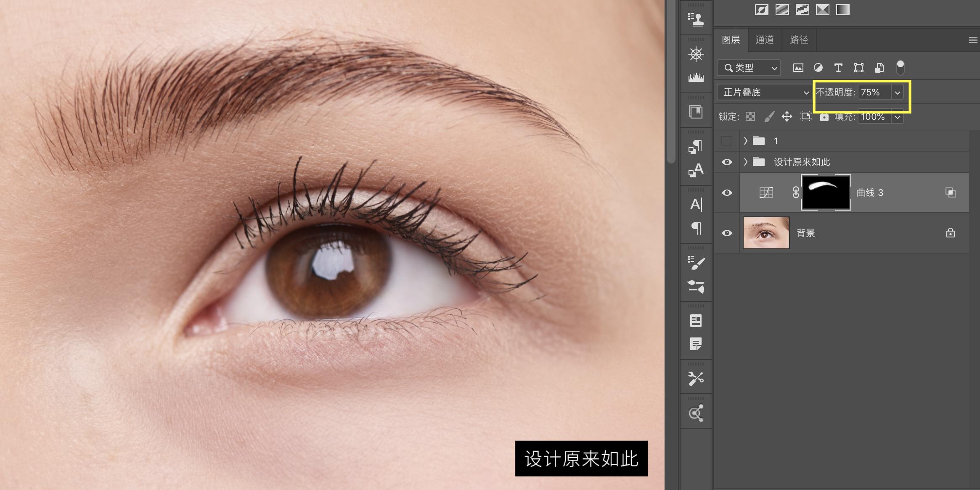Open the 正片叠底 blend mode dropdown
980x490 pixels.
(763, 92)
